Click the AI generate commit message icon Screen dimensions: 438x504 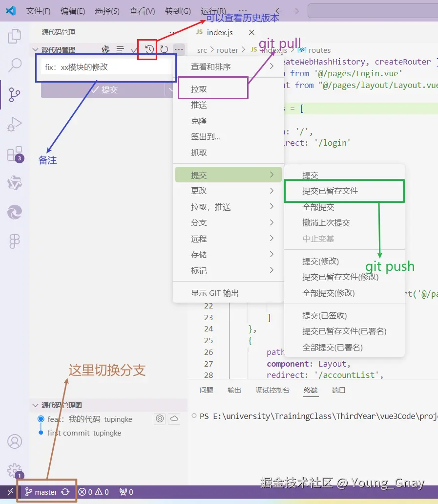coord(105,49)
